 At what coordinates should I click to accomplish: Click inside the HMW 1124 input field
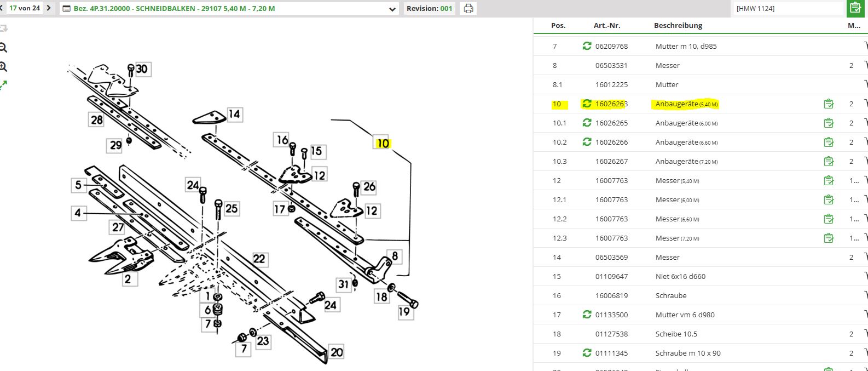788,8
